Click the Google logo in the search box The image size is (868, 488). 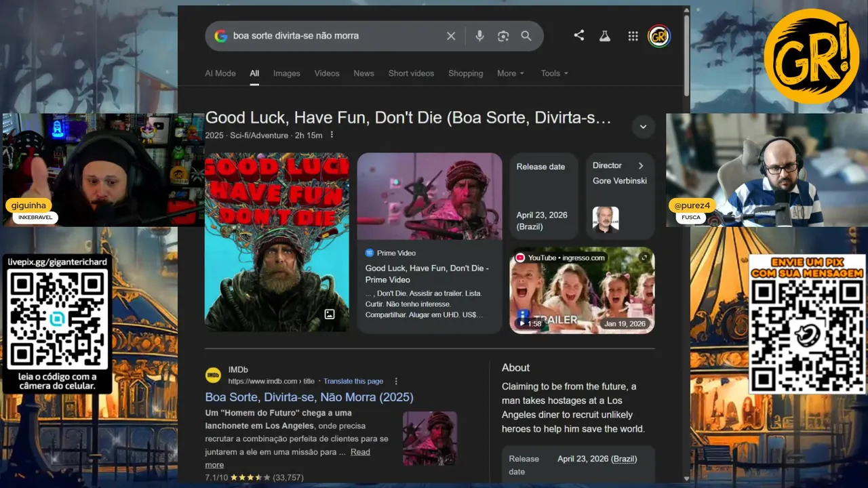220,36
